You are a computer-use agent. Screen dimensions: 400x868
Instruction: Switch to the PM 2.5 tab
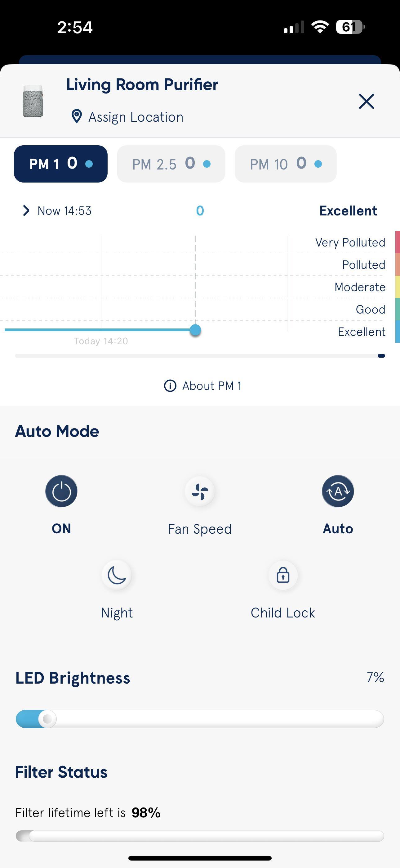click(x=171, y=164)
